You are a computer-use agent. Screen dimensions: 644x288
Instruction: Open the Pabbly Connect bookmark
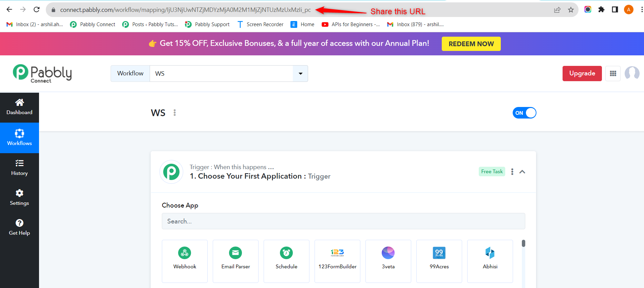coord(93,24)
